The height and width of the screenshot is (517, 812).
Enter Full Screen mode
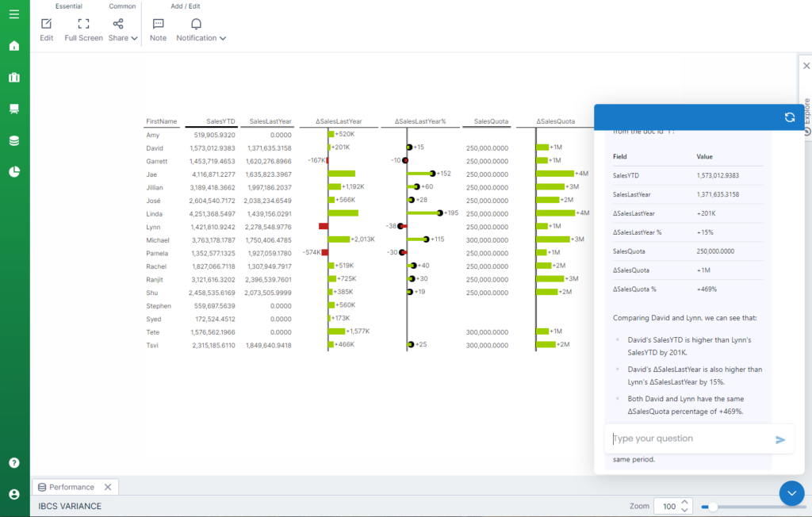pos(83,29)
